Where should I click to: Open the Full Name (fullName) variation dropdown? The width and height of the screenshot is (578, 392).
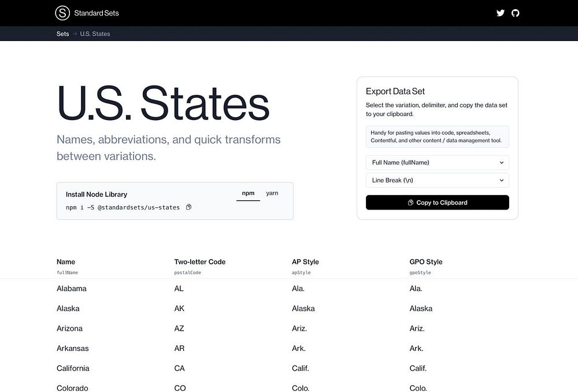[437, 163]
